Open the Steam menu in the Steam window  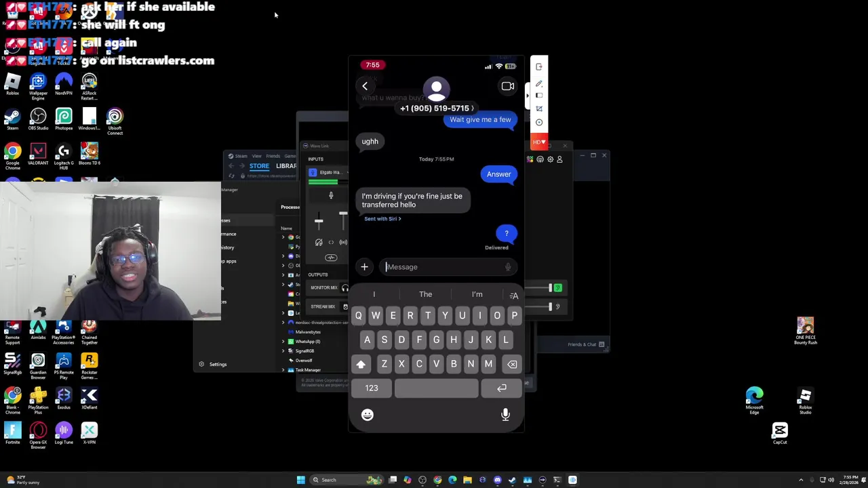click(241, 156)
